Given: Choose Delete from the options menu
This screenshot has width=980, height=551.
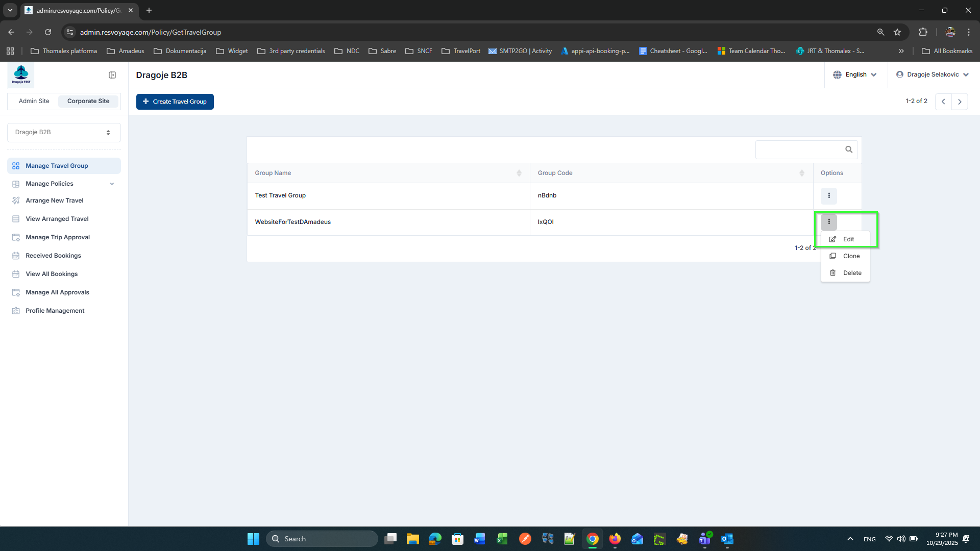Looking at the screenshot, I should click(851, 273).
